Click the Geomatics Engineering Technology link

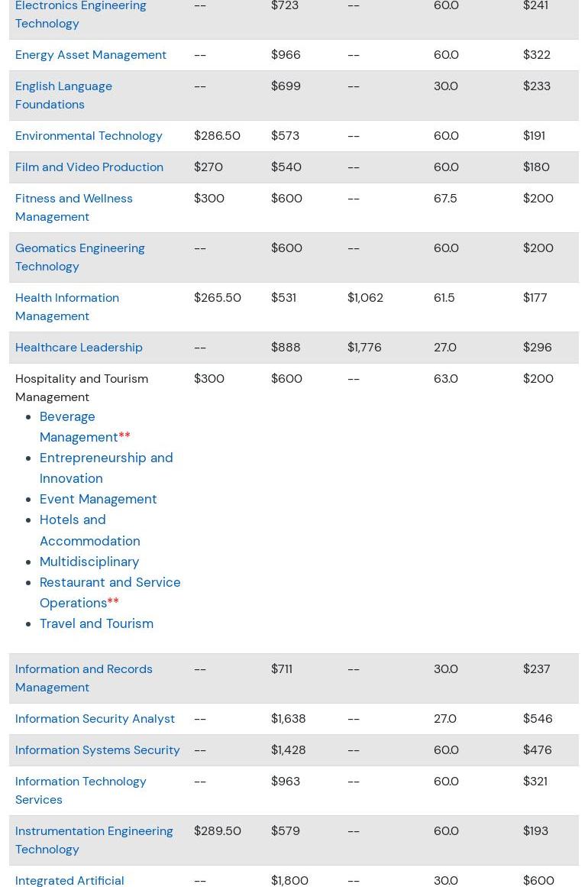[x=80, y=257]
